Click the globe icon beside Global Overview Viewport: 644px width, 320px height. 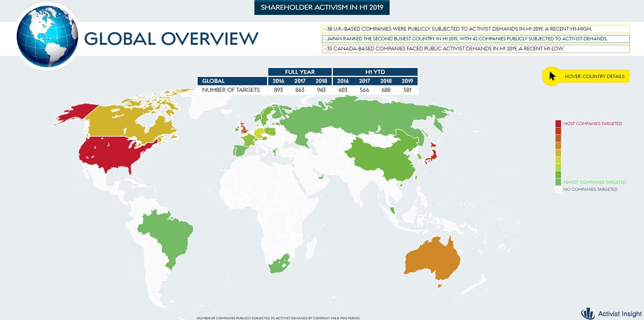(x=47, y=37)
